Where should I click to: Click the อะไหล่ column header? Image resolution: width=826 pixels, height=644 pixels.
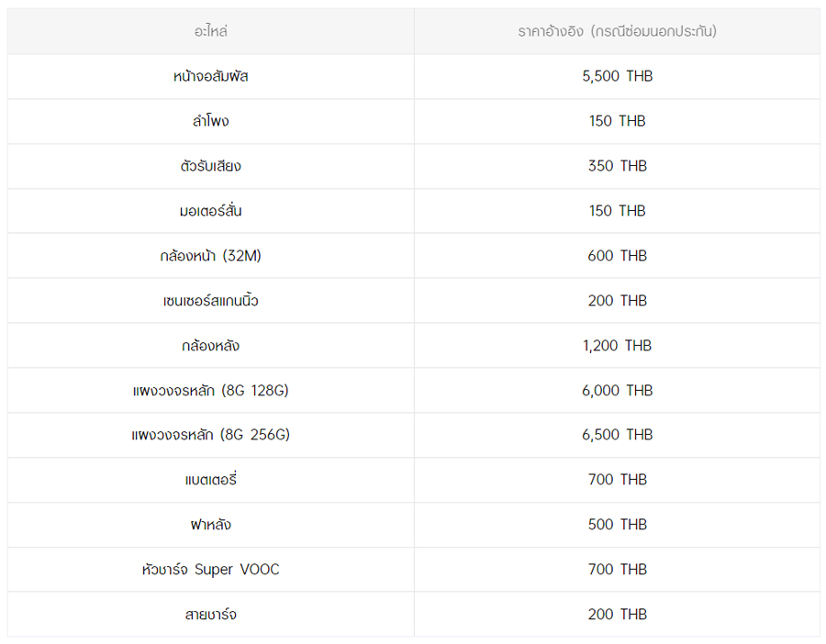210,31
